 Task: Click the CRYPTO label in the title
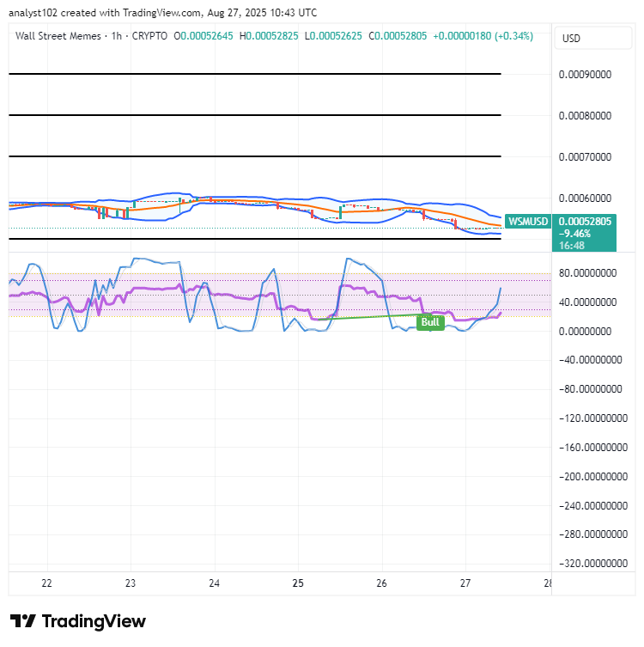point(149,36)
